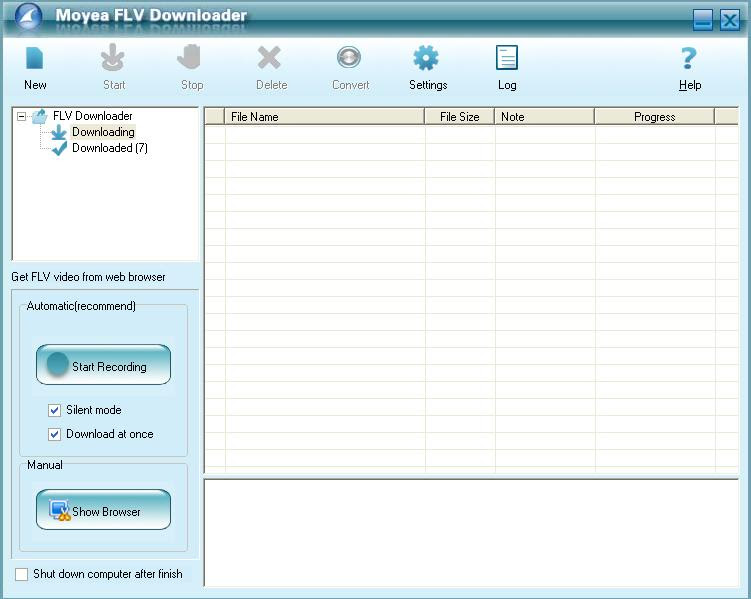Open Settings via the gear icon

click(426, 58)
